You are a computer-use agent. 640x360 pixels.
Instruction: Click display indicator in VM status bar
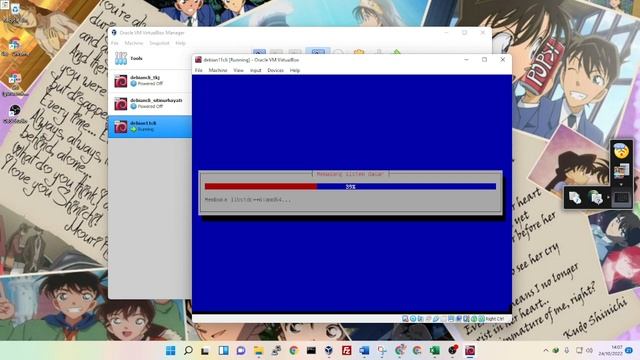(451, 318)
